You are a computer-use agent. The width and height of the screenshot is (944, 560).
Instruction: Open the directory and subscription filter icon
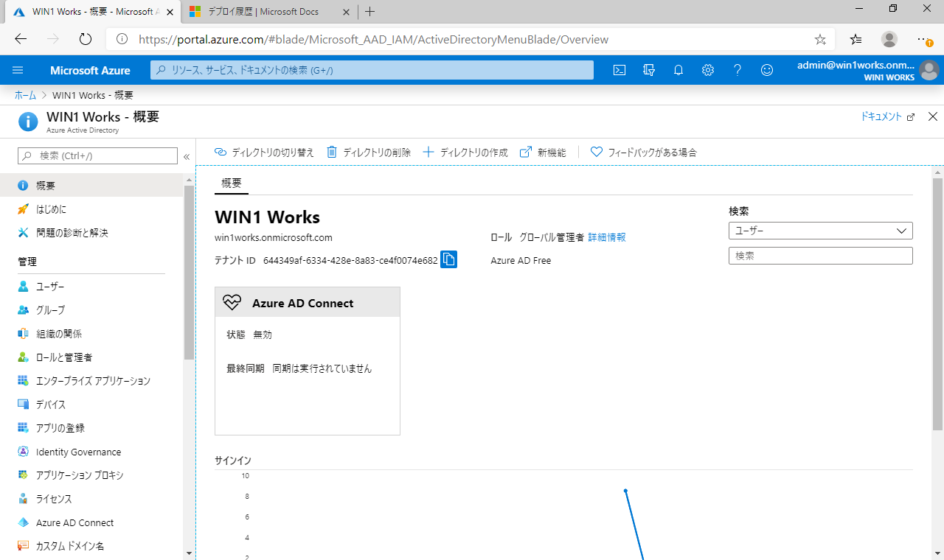[649, 70]
